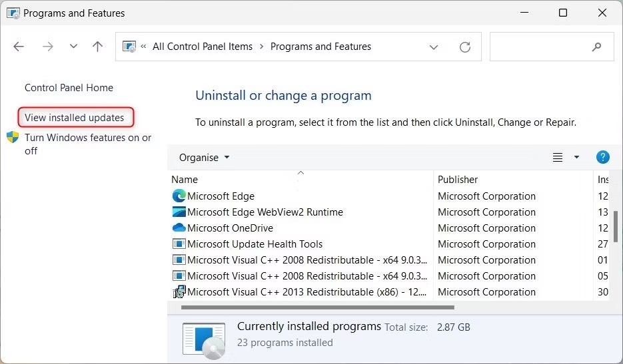Click the magnifier search icon
Screen dimensions: 623x364
pyautogui.click(x=596, y=47)
